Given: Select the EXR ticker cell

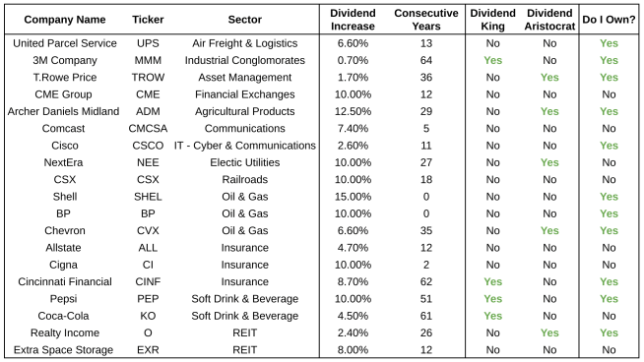Looking at the screenshot, I should (148, 350).
